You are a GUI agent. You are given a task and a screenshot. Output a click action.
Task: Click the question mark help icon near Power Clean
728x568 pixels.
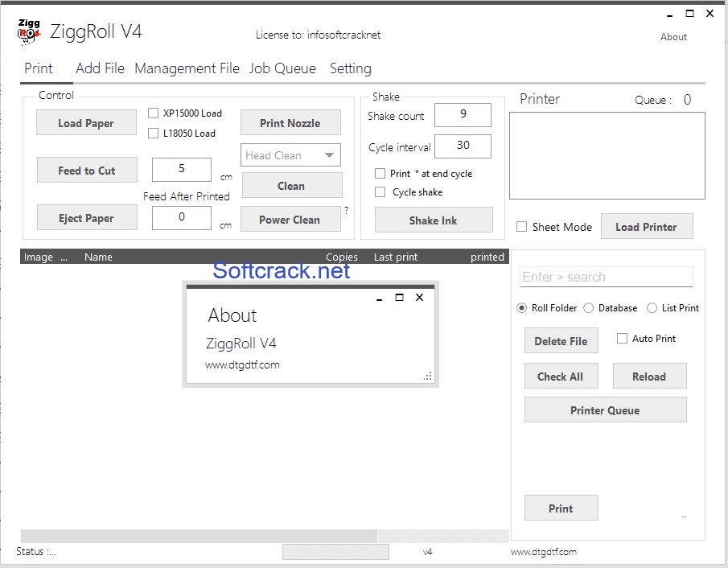click(x=346, y=210)
